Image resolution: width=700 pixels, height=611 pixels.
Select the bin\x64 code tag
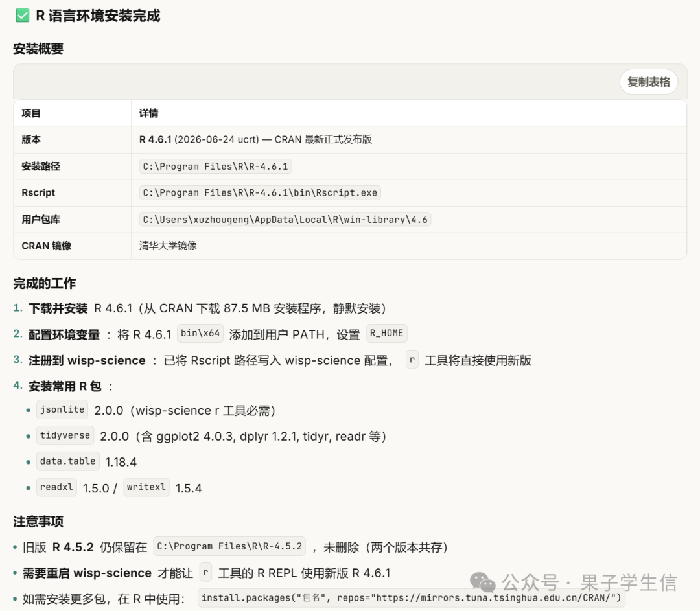tap(200, 334)
